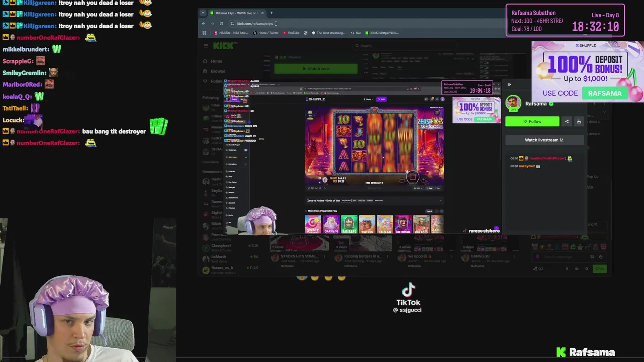Share the clip via share icon

click(x=567, y=121)
